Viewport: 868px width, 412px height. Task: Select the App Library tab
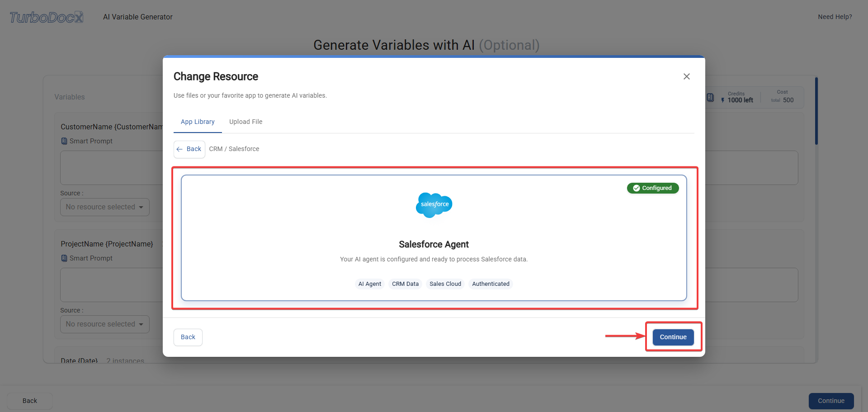(198, 122)
